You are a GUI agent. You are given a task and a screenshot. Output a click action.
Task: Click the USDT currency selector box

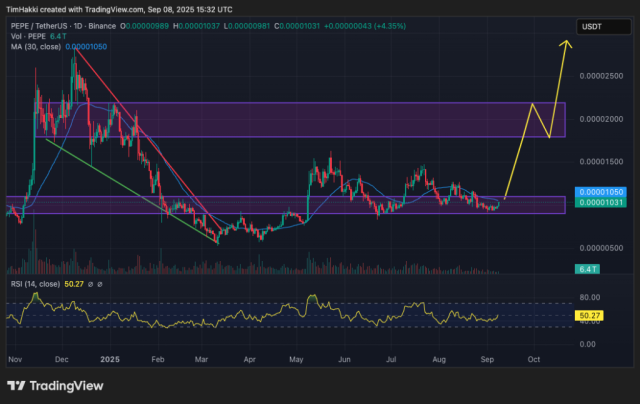click(x=603, y=27)
